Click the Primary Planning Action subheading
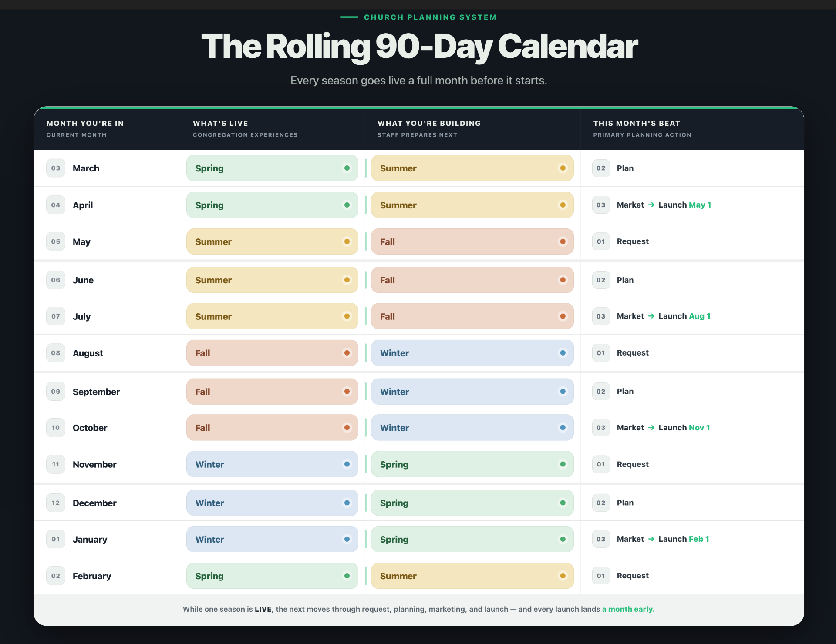 point(642,135)
